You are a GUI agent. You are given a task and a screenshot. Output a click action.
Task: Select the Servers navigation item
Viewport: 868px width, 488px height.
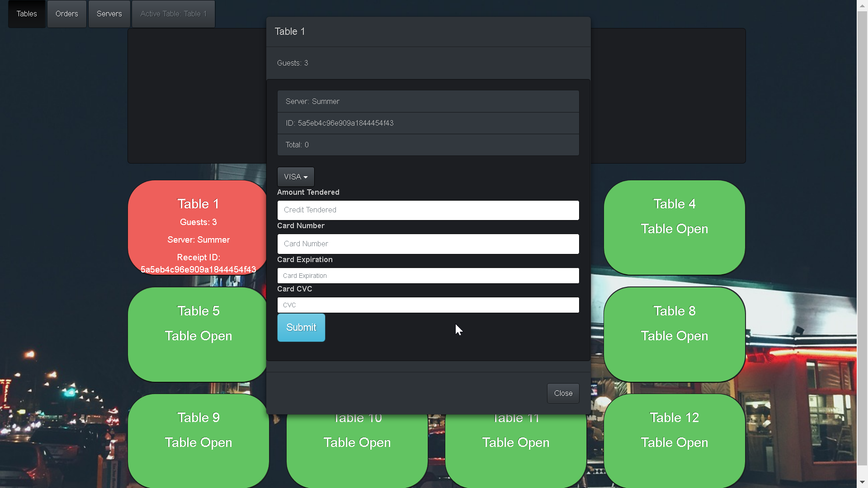tap(110, 13)
